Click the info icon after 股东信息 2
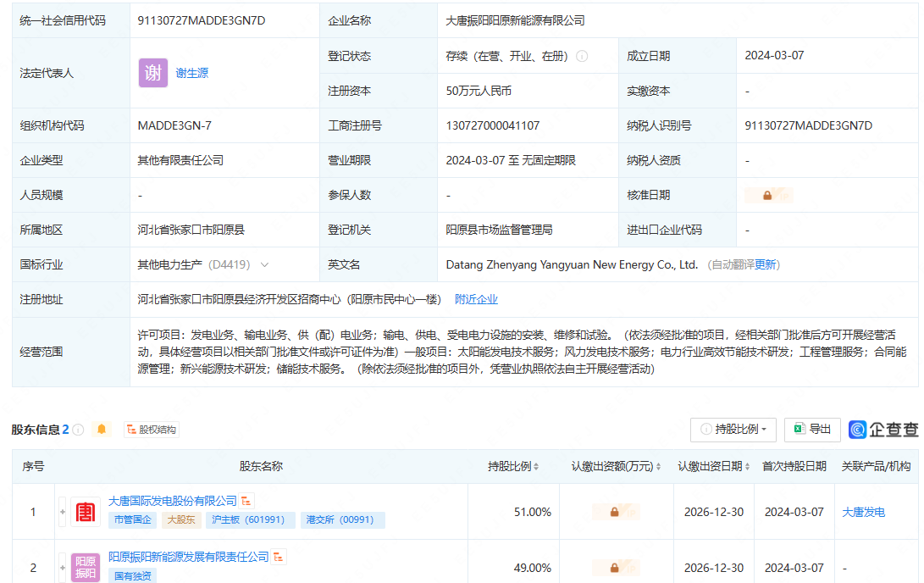This screenshot has width=924, height=583. click(78, 430)
